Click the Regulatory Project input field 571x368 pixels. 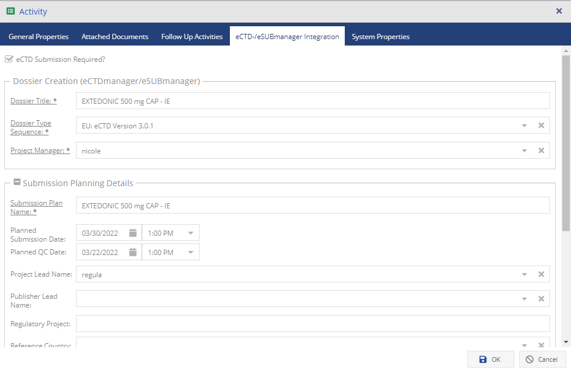click(312, 324)
